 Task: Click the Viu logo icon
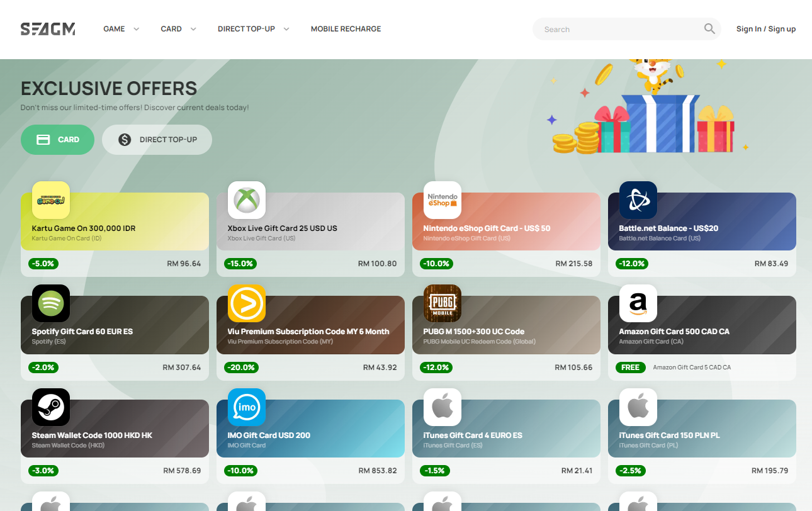(247, 303)
